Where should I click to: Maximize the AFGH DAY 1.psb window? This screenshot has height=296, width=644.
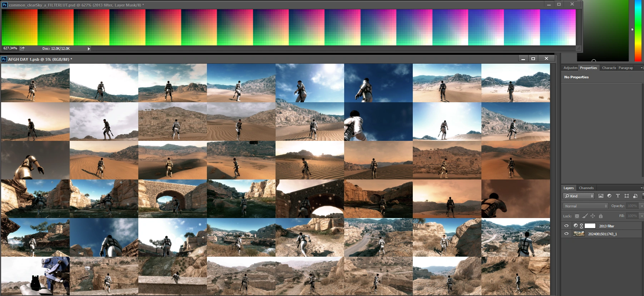(533, 59)
